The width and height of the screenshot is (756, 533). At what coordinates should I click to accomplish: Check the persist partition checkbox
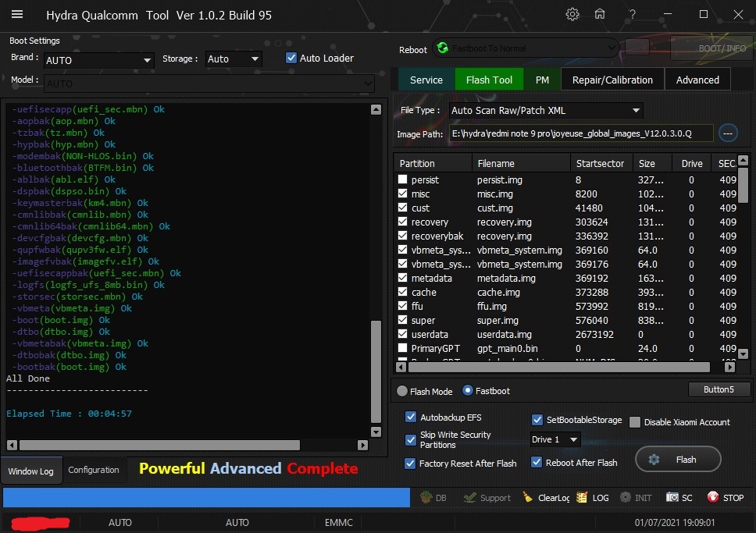(402, 179)
